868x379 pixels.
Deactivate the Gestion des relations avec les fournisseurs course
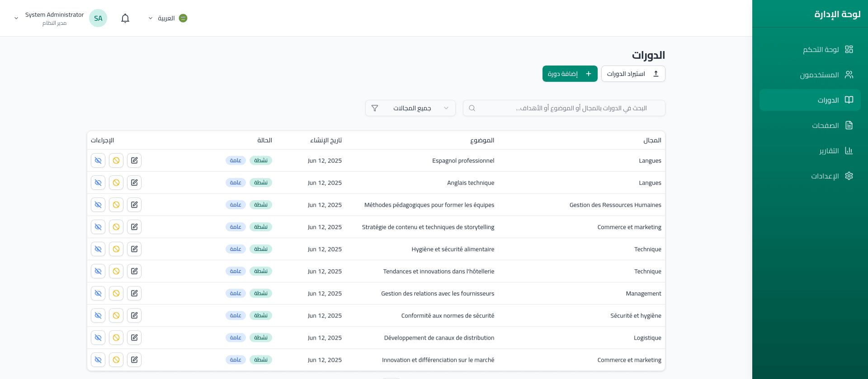pyautogui.click(x=116, y=293)
